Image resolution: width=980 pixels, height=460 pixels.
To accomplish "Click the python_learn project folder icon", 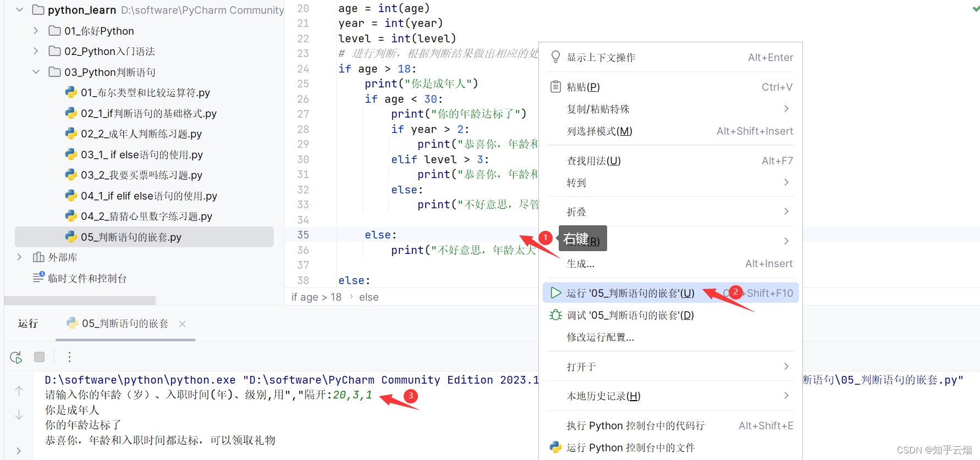I will (38, 10).
